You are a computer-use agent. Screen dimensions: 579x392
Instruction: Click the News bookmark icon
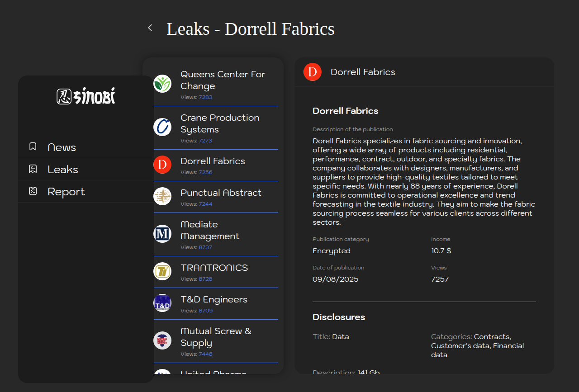(x=33, y=146)
